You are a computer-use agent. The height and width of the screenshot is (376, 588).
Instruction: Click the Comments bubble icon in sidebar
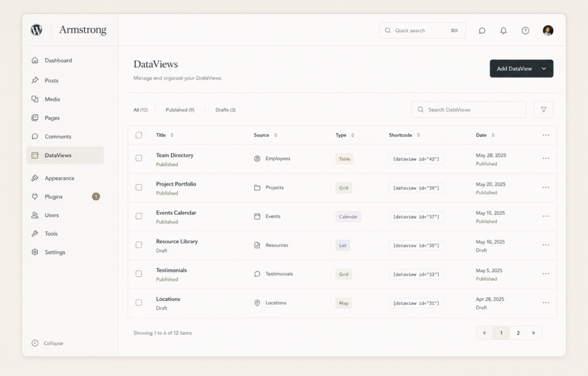35,137
